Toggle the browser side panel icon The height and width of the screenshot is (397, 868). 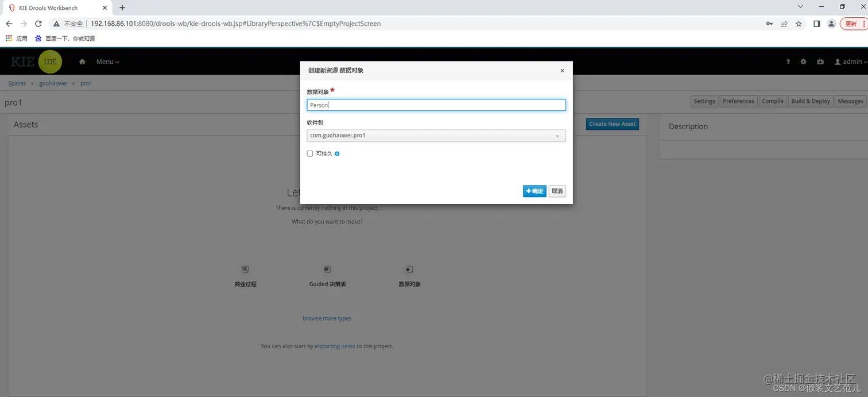click(817, 24)
